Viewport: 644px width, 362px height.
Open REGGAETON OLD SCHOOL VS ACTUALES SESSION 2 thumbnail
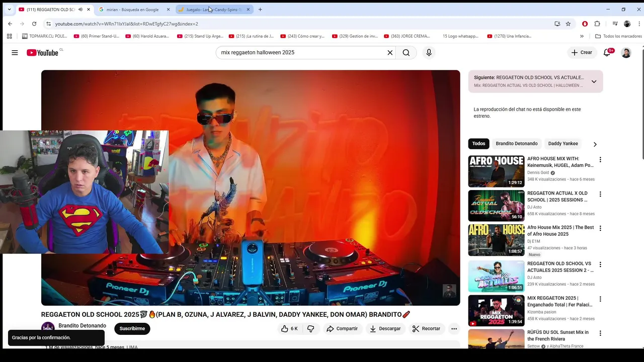pyautogui.click(x=496, y=277)
